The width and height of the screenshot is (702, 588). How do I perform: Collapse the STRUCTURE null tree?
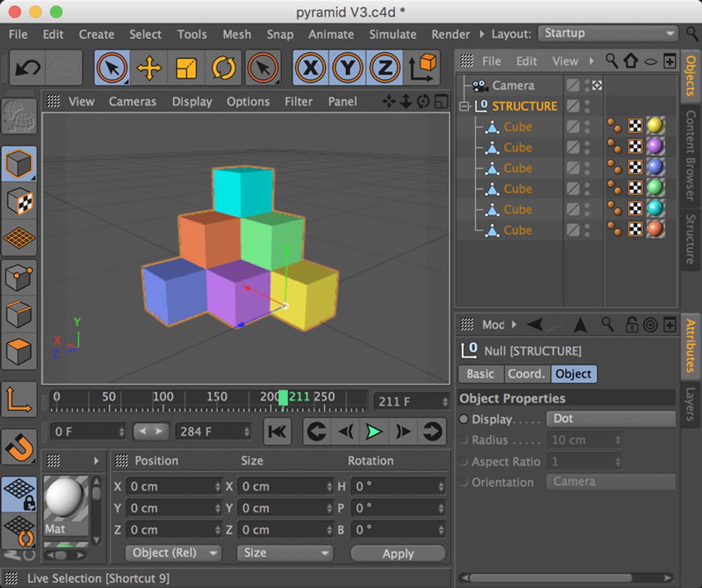pos(464,106)
